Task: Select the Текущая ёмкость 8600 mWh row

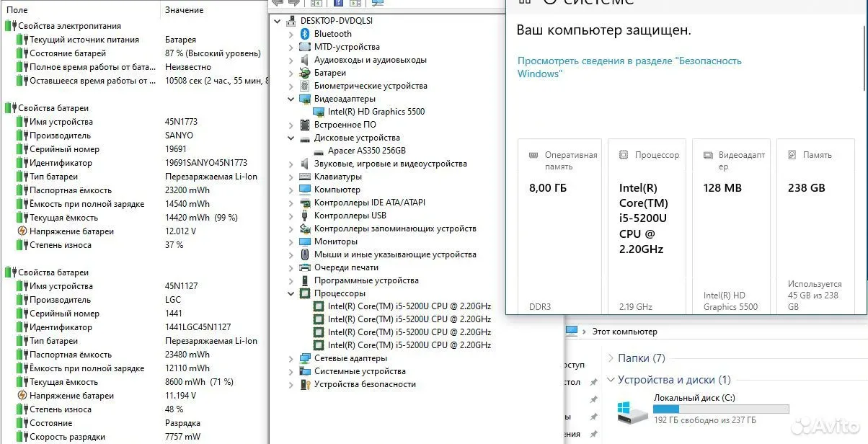Action: (x=136, y=382)
